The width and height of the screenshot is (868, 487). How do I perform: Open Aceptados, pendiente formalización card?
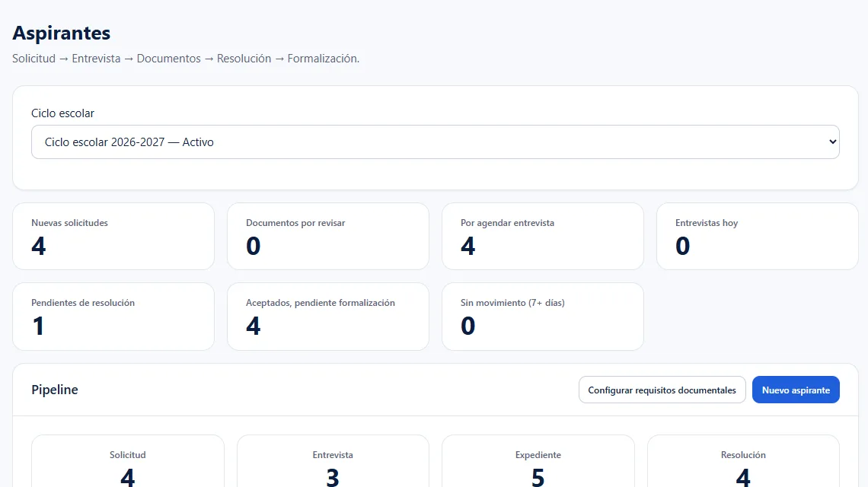coord(328,317)
